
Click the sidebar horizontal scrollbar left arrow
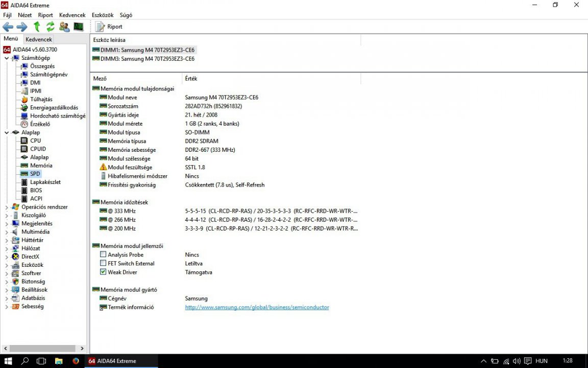tap(5, 348)
